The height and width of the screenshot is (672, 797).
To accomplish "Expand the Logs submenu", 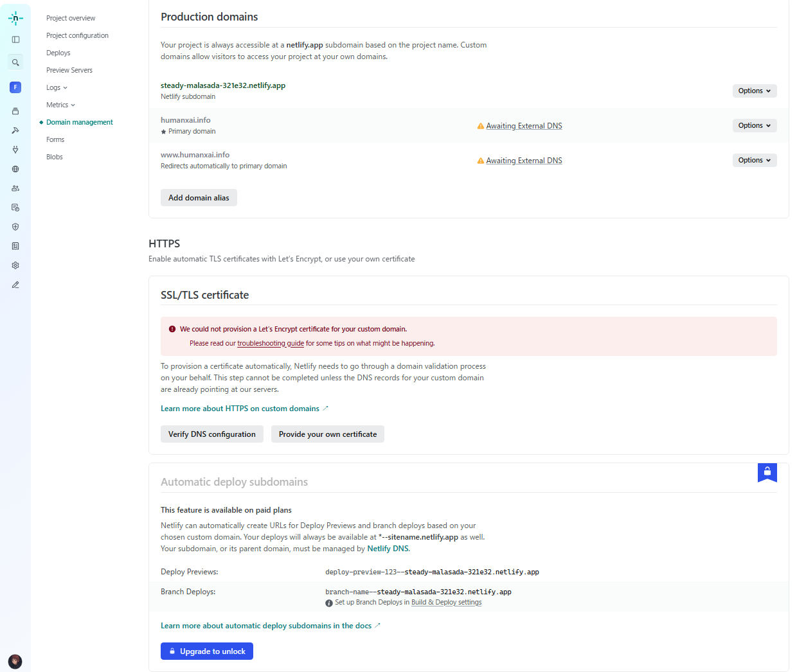I will point(57,87).
